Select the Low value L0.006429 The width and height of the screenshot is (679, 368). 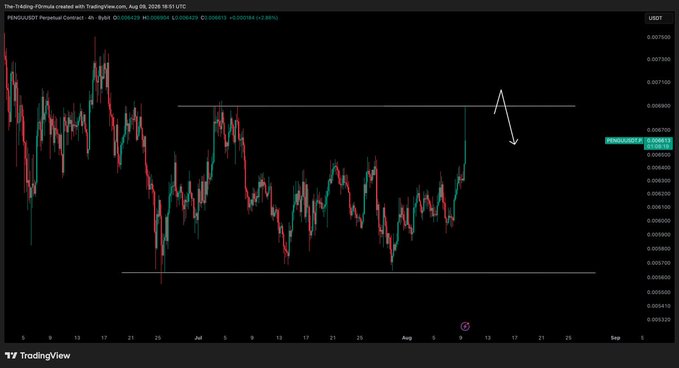click(185, 18)
